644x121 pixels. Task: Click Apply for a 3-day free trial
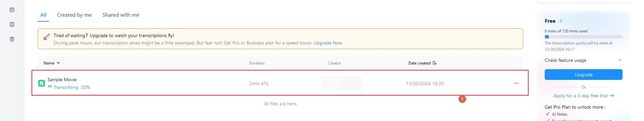(x=583, y=96)
